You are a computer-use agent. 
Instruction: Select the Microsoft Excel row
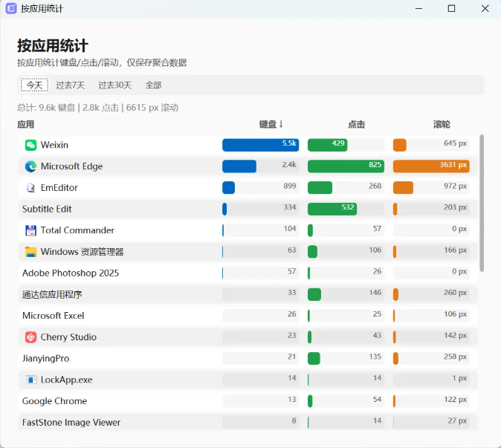pyautogui.click(x=248, y=316)
